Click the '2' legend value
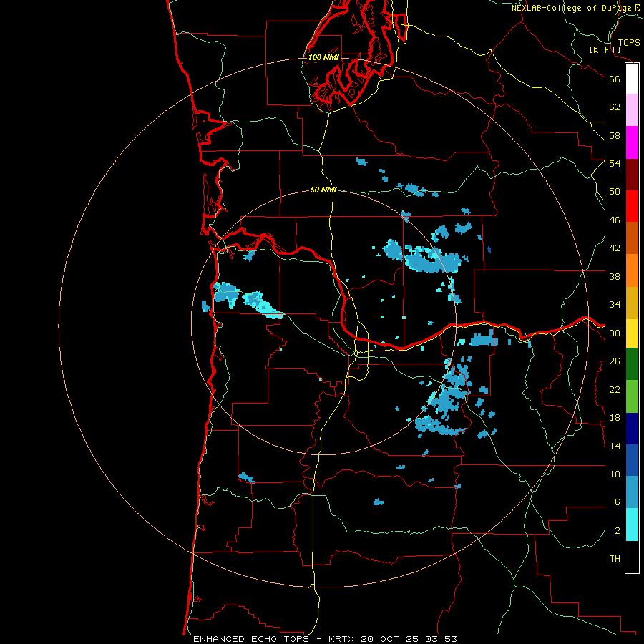 [618, 531]
